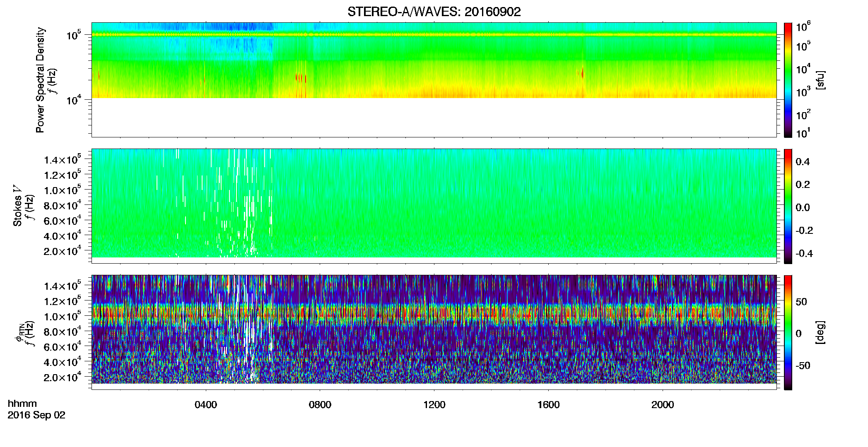Click the [sfu] unit label
The image size is (868, 447).
820,80
